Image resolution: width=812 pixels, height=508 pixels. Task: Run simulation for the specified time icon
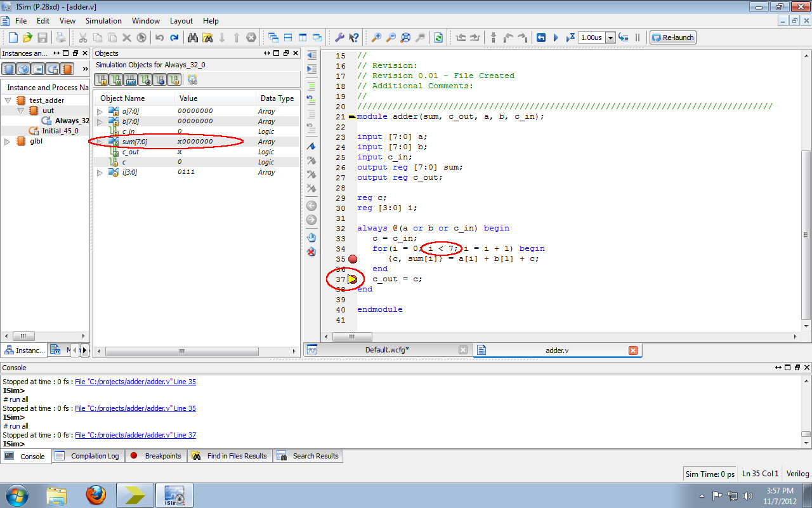(570, 37)
